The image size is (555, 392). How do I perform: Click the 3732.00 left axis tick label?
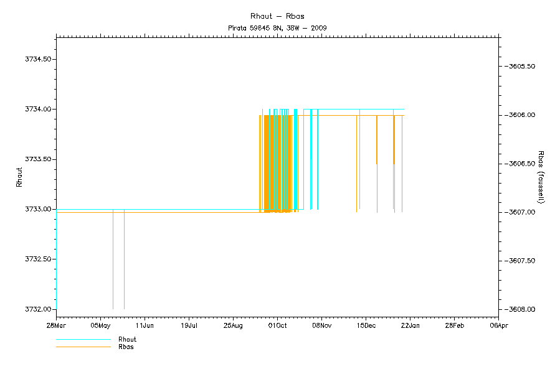[x=37, y=309]
